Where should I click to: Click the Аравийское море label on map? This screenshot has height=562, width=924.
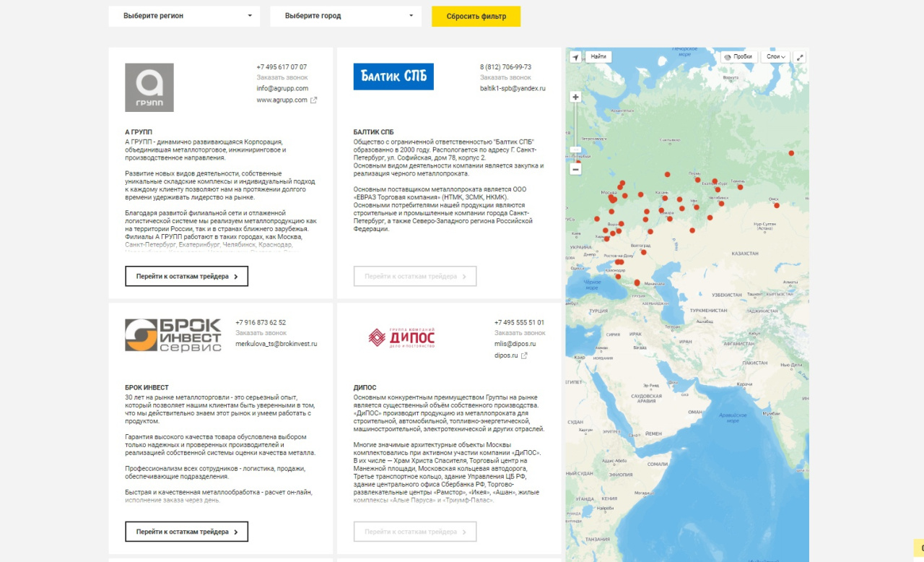click(x=733, y=417)
